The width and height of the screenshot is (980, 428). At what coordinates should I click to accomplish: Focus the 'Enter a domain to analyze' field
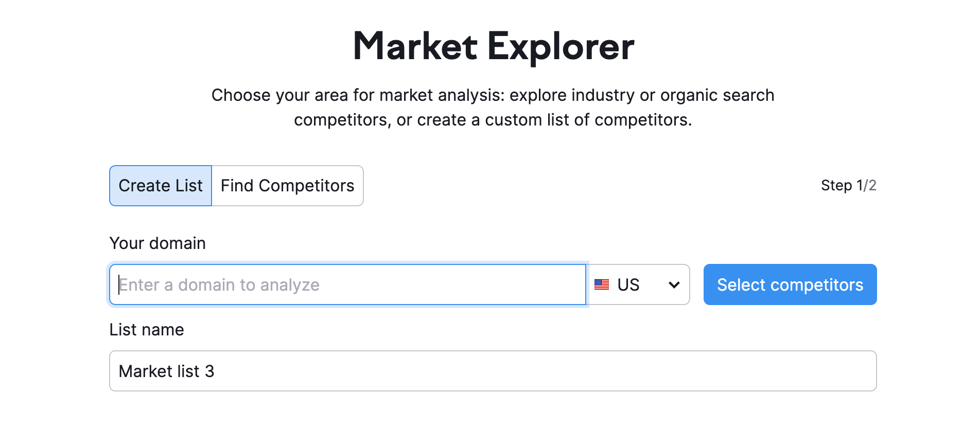point(348,284)
